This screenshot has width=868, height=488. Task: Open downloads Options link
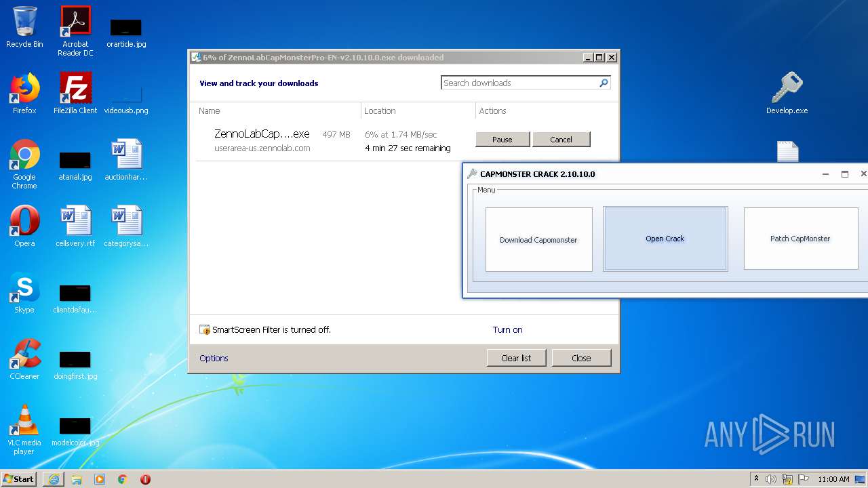214,358
